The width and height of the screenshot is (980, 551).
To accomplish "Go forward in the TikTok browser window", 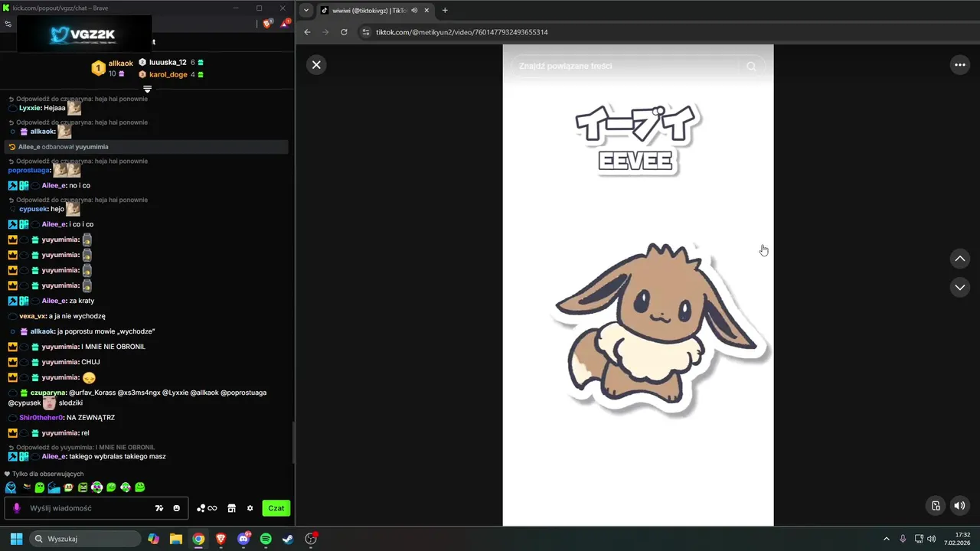I will click(325, 32).
